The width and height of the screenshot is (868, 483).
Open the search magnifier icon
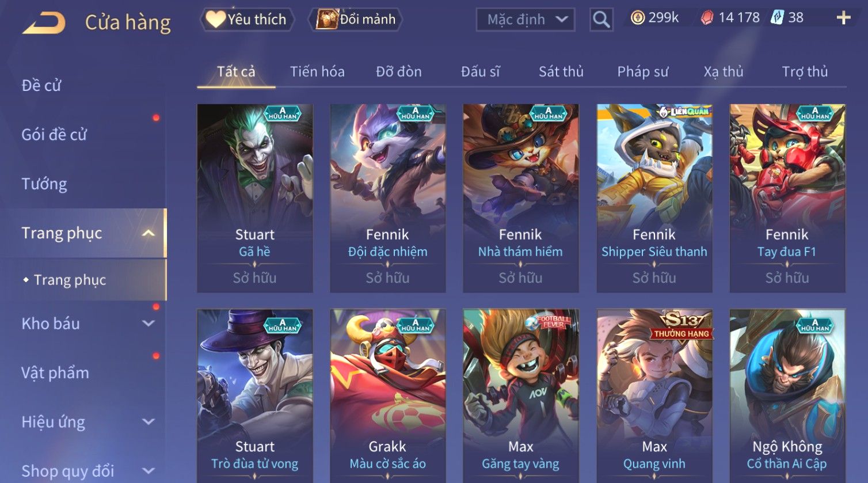601,20
